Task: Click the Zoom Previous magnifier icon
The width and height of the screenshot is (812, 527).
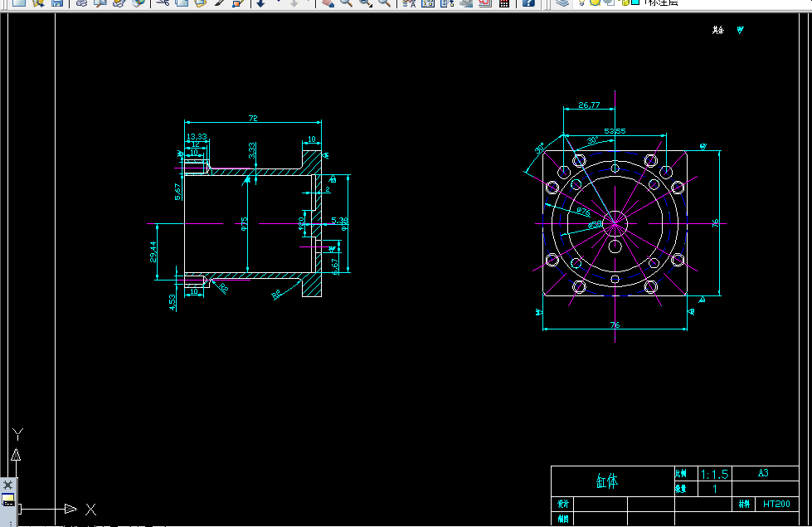Action: [384, 2]
